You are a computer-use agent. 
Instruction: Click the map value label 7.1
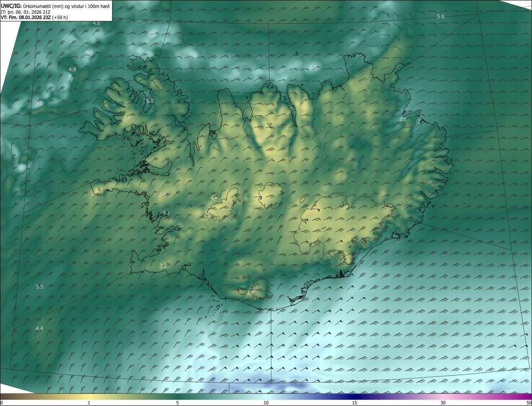click(x=402, y=120)
